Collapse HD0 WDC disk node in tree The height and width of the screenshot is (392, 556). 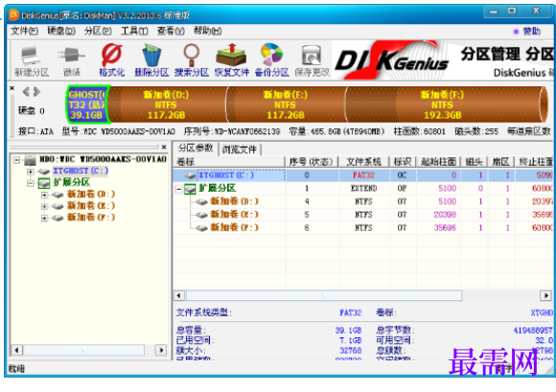16,160
